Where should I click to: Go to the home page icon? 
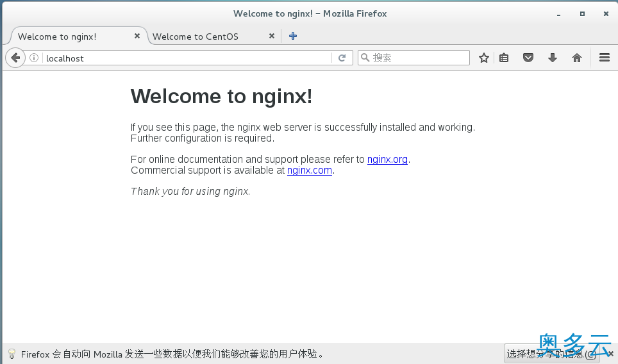(x=576, y=58)
